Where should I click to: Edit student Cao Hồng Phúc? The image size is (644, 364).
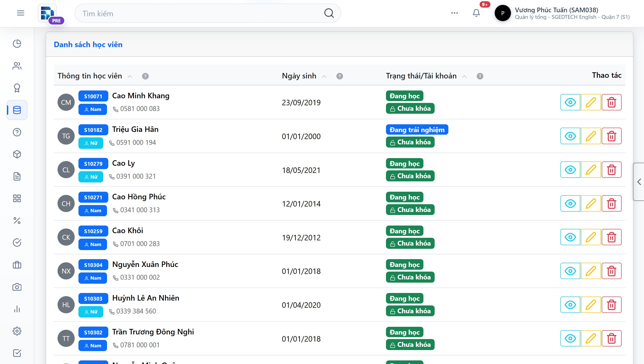(591, 204)
